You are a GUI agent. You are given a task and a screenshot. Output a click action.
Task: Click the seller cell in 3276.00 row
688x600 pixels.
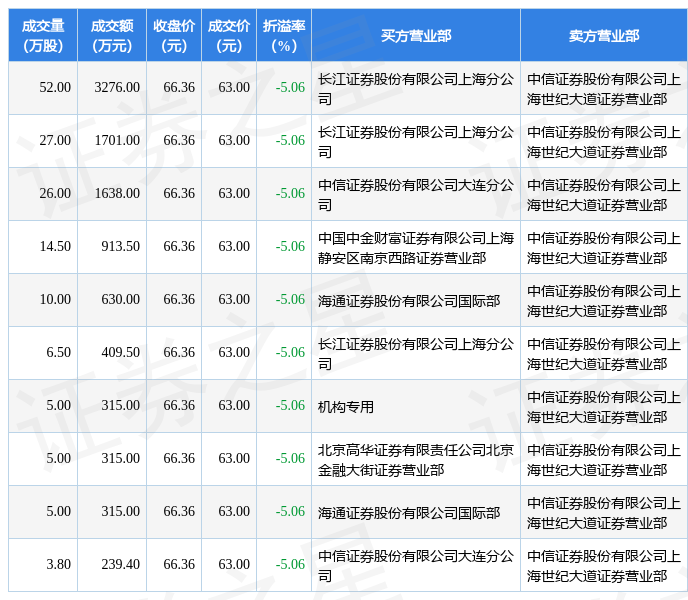604,89
